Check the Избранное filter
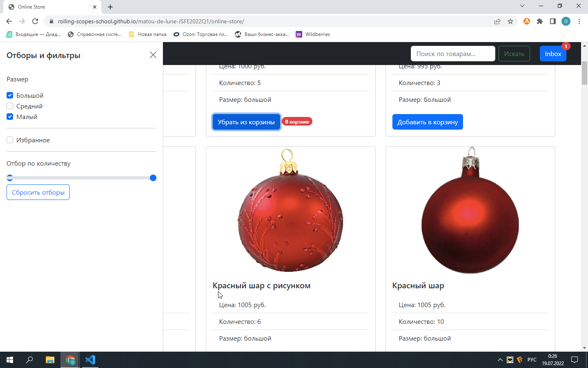 [x=9, y=140]
